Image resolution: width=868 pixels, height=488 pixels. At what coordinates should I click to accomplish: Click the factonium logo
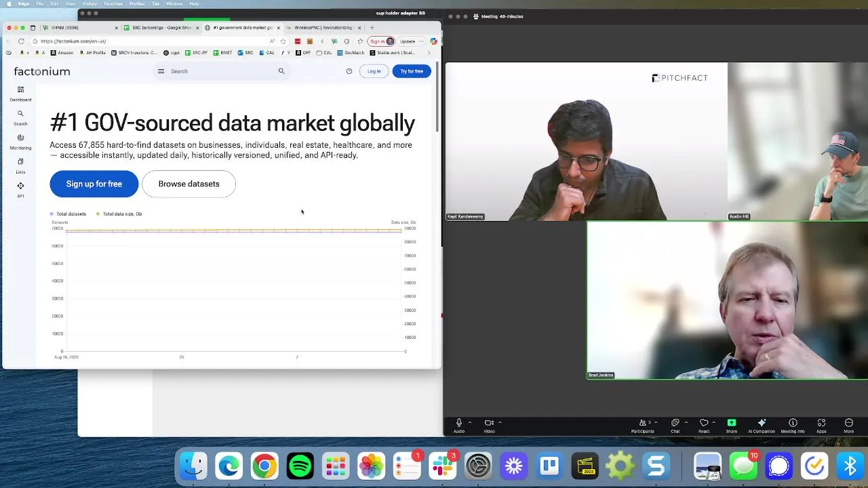[x=42, y=71]
